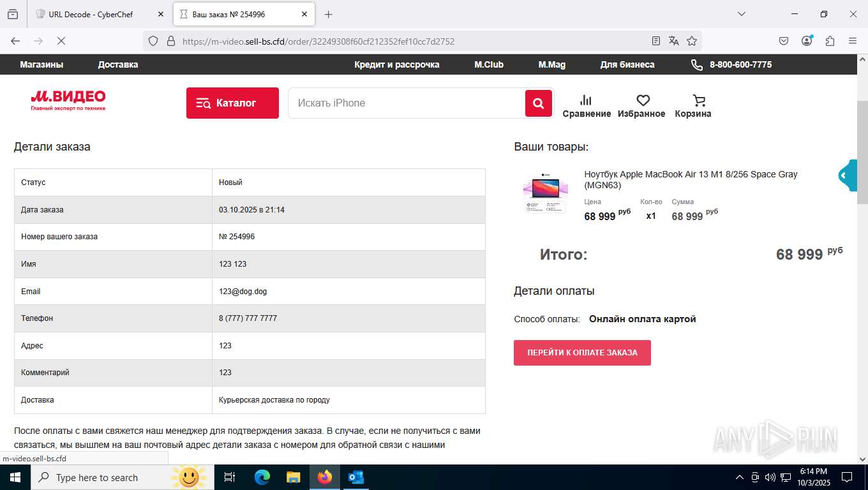Show hidden system tray icons
The image size is (868, 490).
(x=740, y=477)
